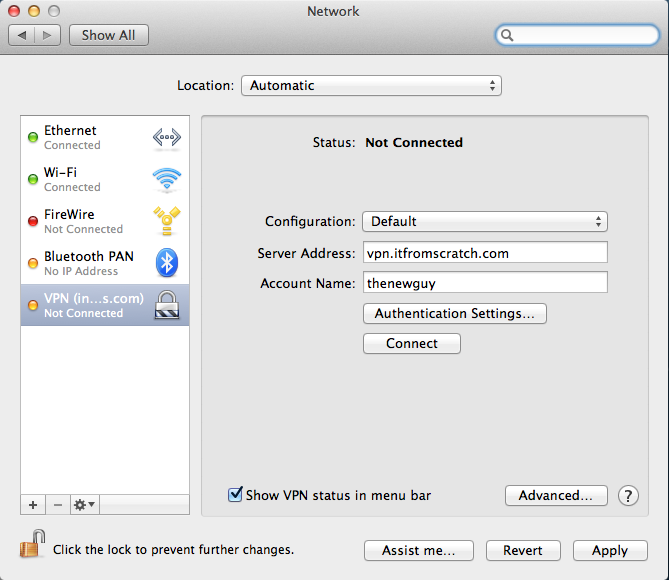Image resolution: width=669 pixels, height=580 pixels.
Task: Apply the network changes
Action: (610, 551)
